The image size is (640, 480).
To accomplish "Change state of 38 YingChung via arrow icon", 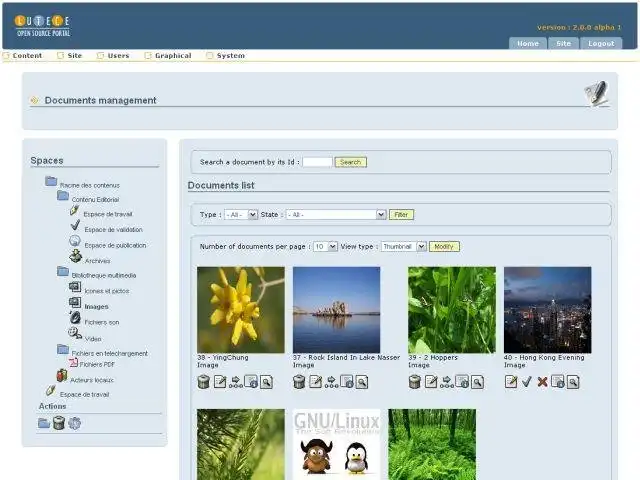I will click(236, 382).
